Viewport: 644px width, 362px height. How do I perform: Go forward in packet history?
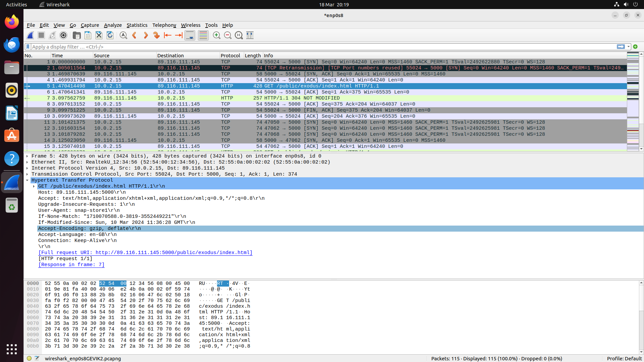point(146,35)
